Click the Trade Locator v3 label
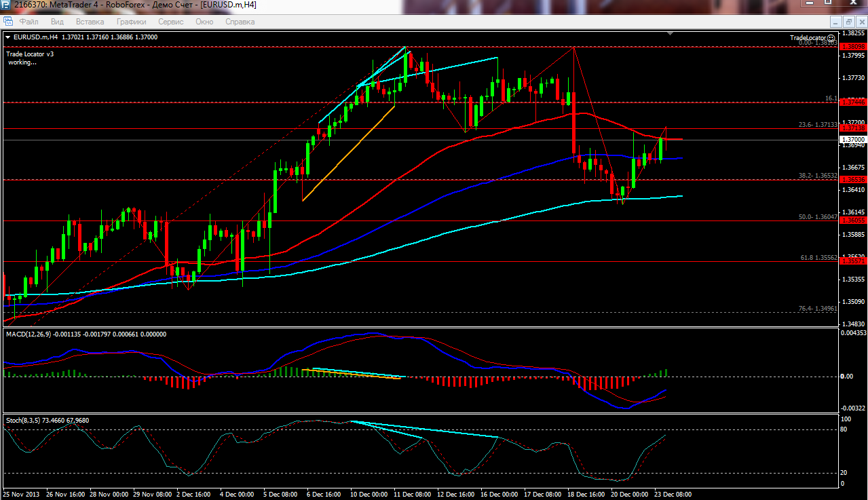868x500 pixels. (31, 54)
